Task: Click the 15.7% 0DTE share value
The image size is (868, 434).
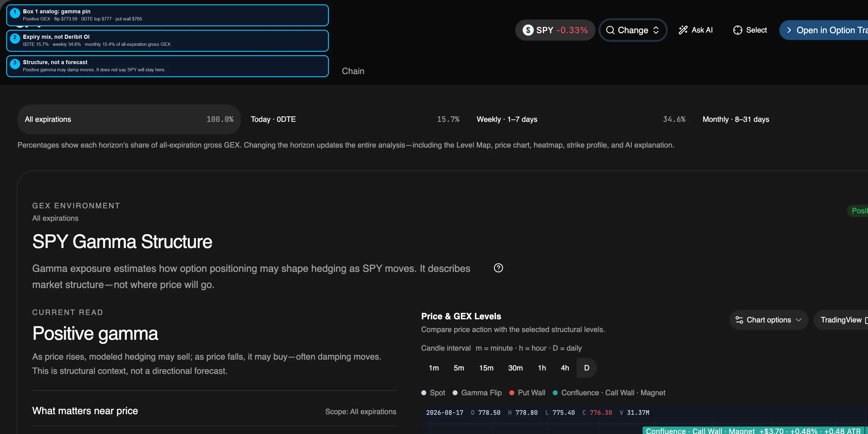Action: [448, 119]
